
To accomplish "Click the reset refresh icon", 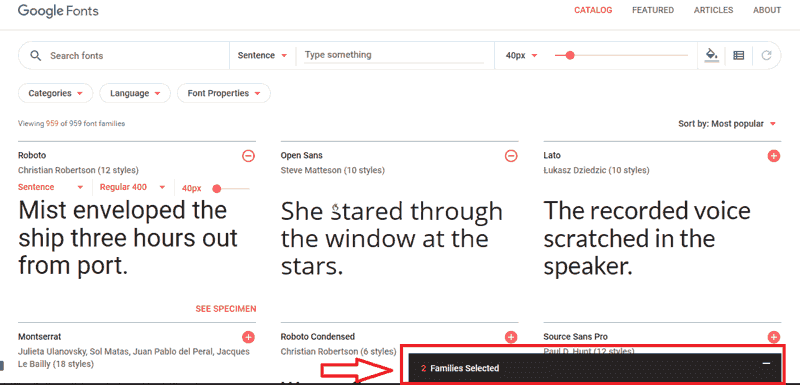I will click(x=766, y=55).
